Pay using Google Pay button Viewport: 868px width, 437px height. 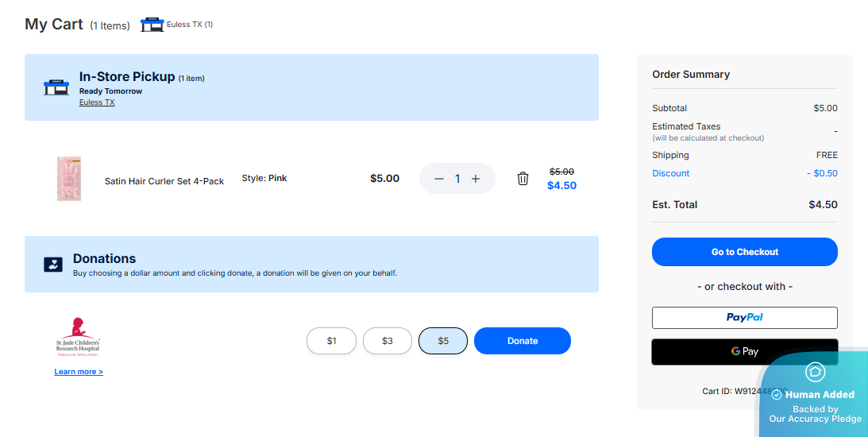click(x=744, y=351)
